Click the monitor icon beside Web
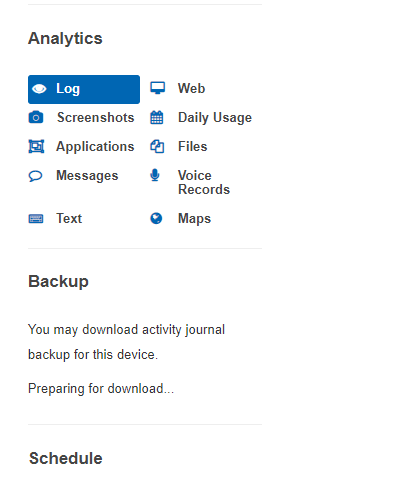This screenshot has width=411, height=477. (x=157, y=88)
